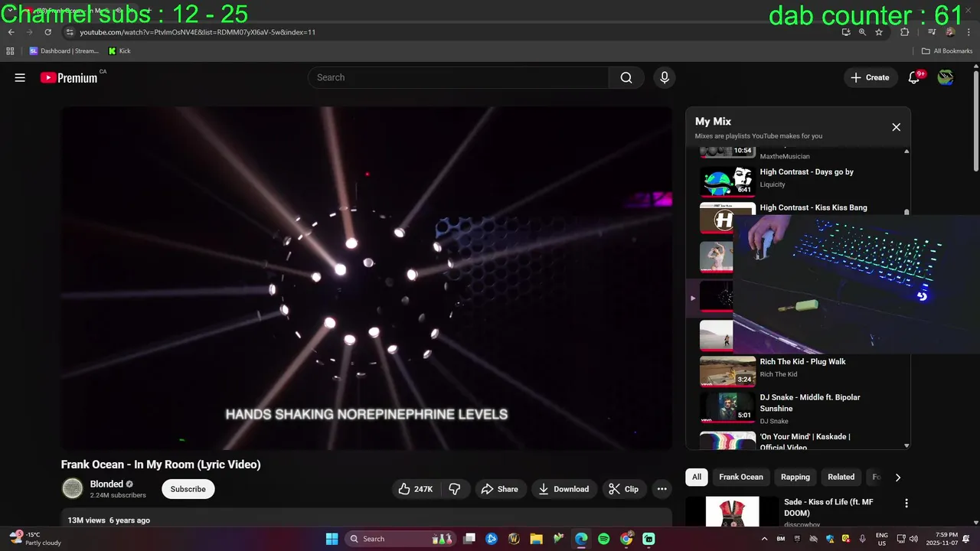The height and width of the screenshot is (551, 980).
Task: Click the browser address bar URL
Action: tap(198, 32)
